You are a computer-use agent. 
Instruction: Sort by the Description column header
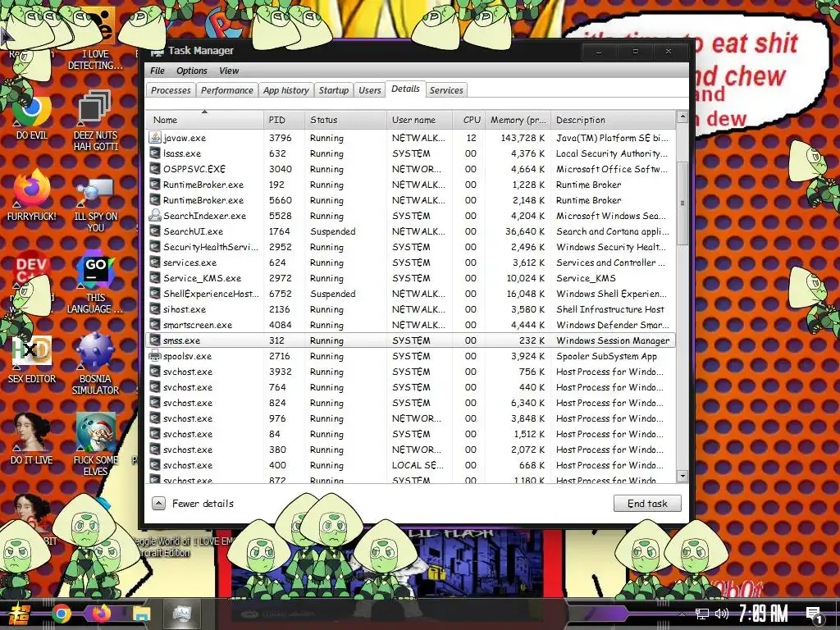613,120
